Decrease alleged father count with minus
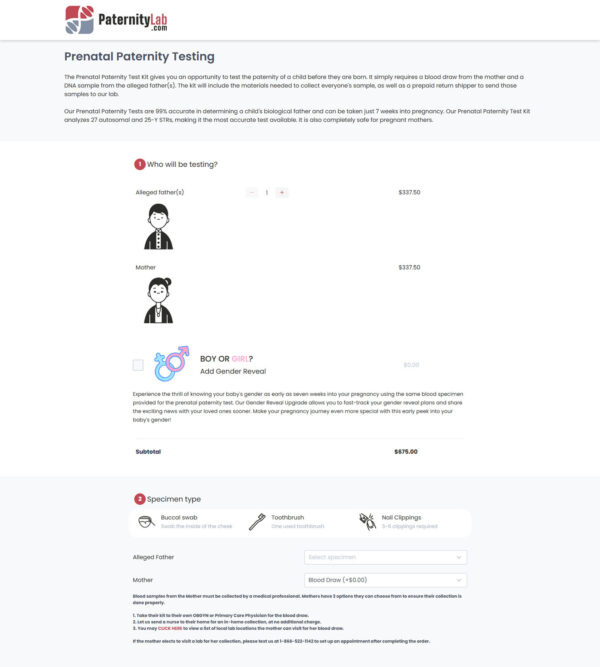The height and width of the screenshot is (667, 600). click(252, 192)
